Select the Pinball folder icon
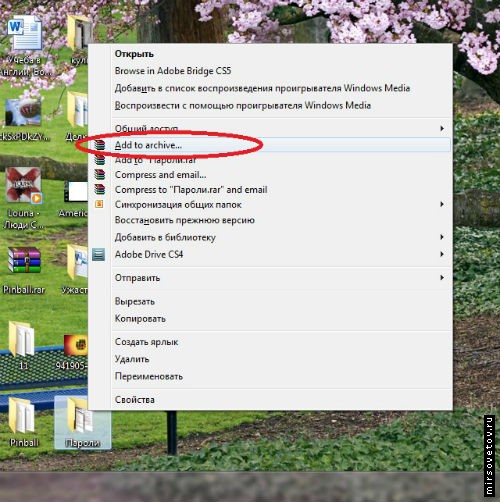 22,415
